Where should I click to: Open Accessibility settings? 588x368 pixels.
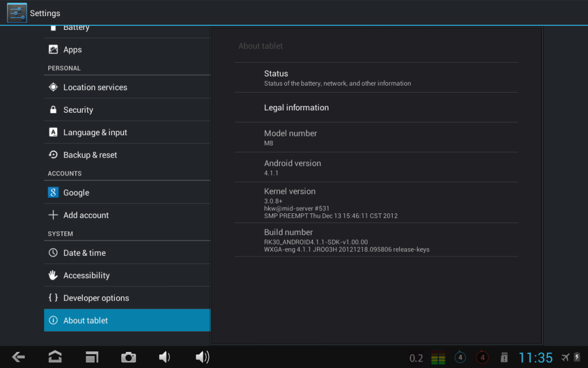tap(127, 275)
